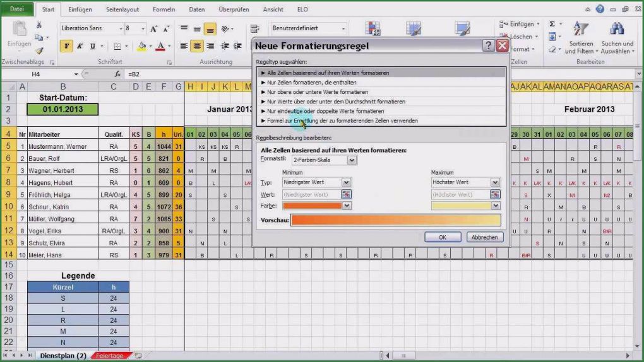Switch to the Feiertage sheet tab
Screen dimensions: 644x362
[111, 356]
